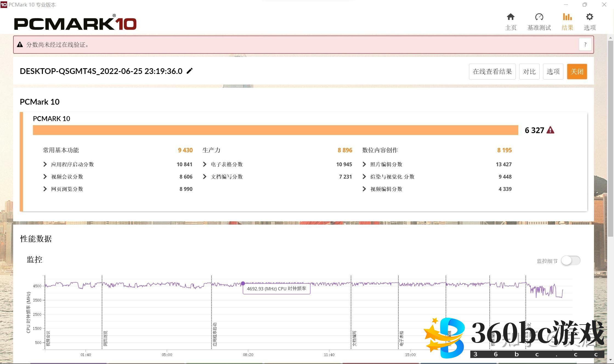This screenshot has width=614, height=364.
Task: Expand the 应用程序启动分数 row
Action: (45, 164)
